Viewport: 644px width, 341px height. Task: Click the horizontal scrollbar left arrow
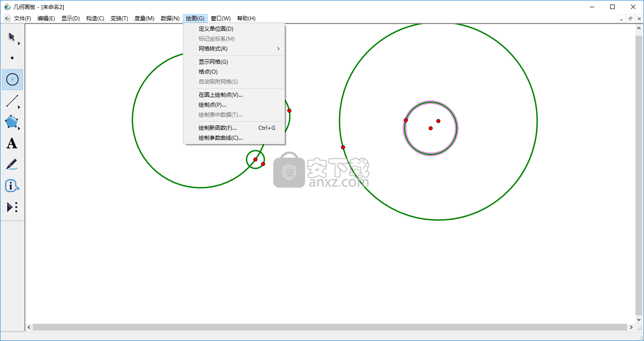click(x=29, y=327)
